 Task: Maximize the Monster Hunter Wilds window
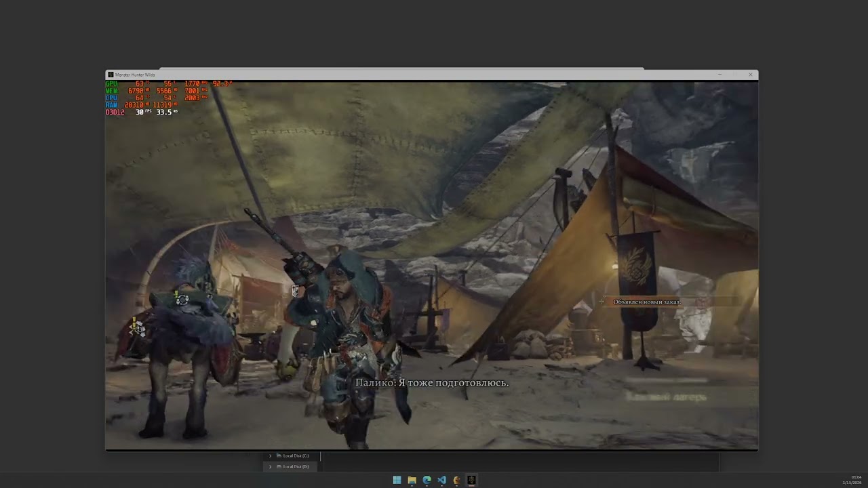[x=734, y=75]
